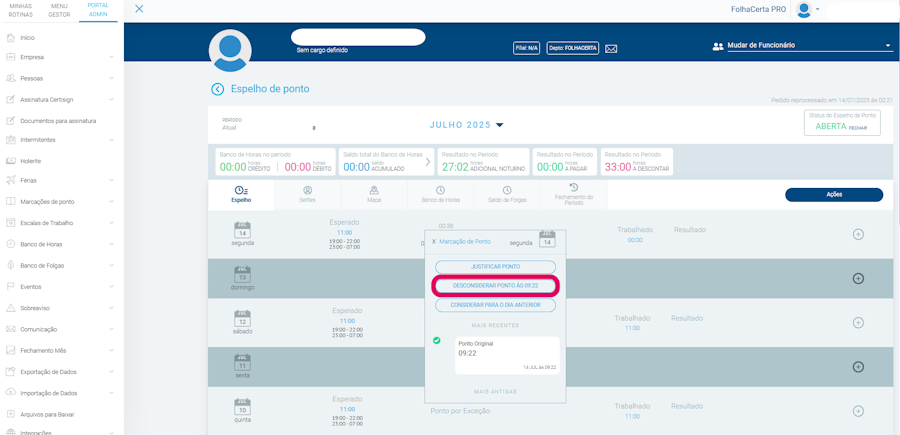Click the Holerite sidebar icon
The height and width of the screenshot is (435, 900).
pyautogui.click(x=10, y=161)
